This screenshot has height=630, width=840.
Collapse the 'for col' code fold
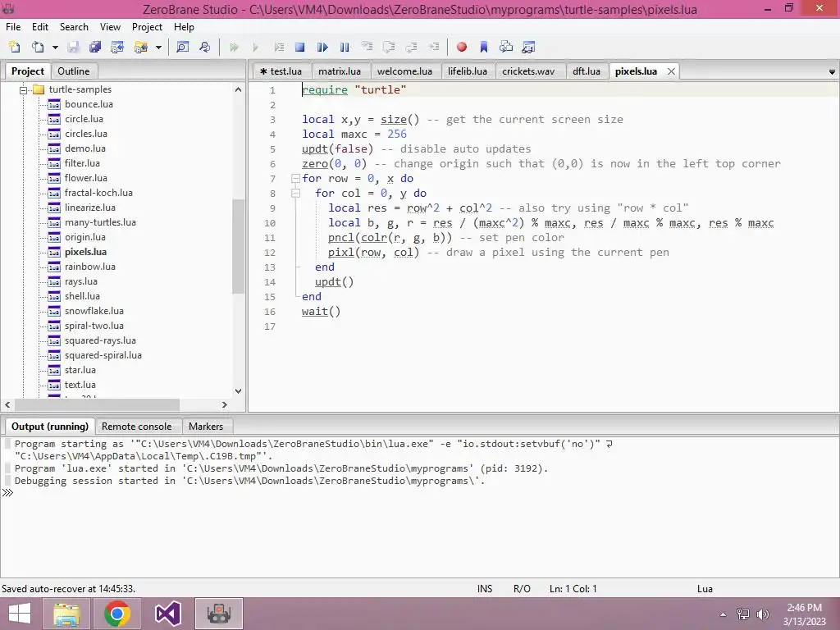[x=295, y=194]
